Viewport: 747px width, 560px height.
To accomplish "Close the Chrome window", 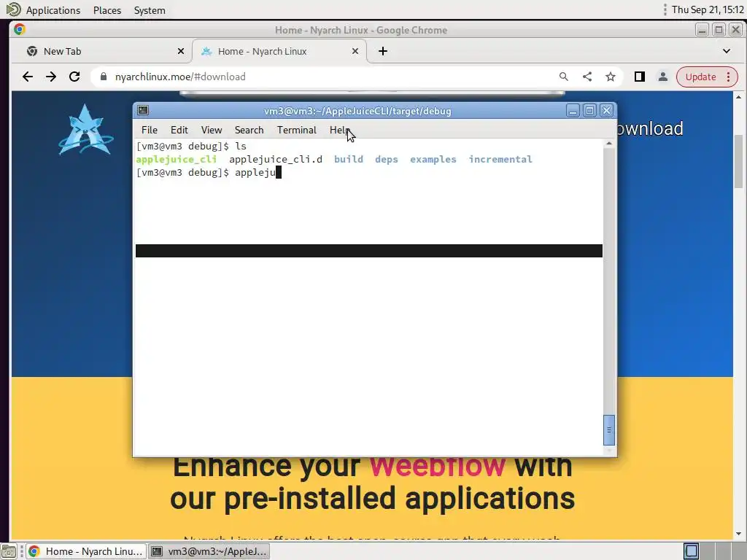I will tap(735, 30).
